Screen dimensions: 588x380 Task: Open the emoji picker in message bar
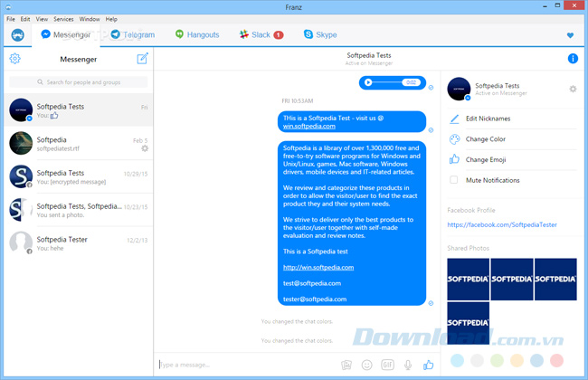[x=366, y=365]
